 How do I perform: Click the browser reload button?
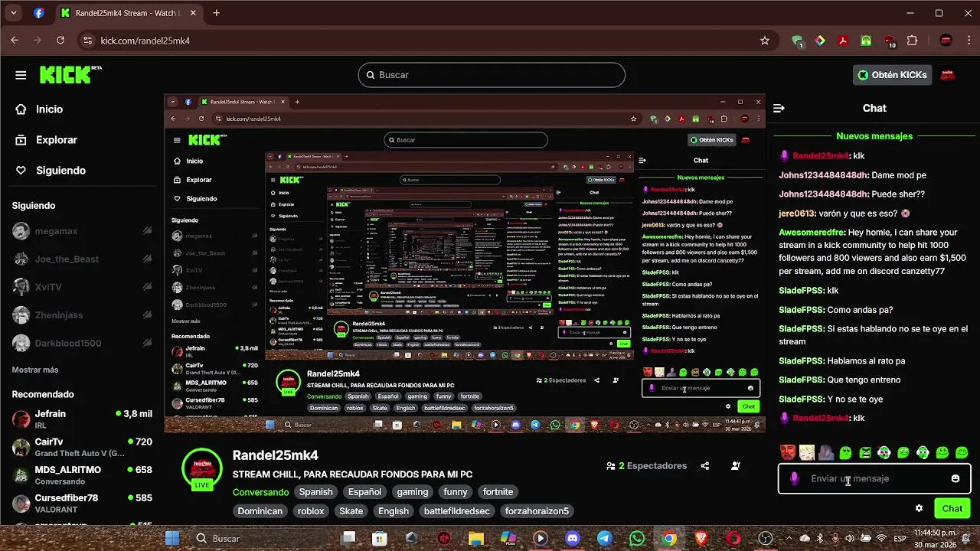coord(60,41)
